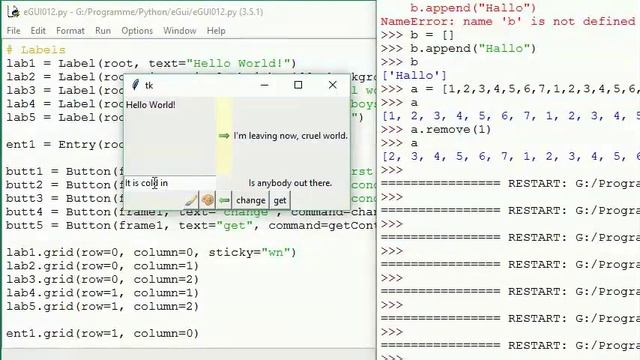The image size is (640, 360).
Task: Click the 'a = [1,2,3,4,5,6,7...' assignment line in shell
Action: click(510, 89)
